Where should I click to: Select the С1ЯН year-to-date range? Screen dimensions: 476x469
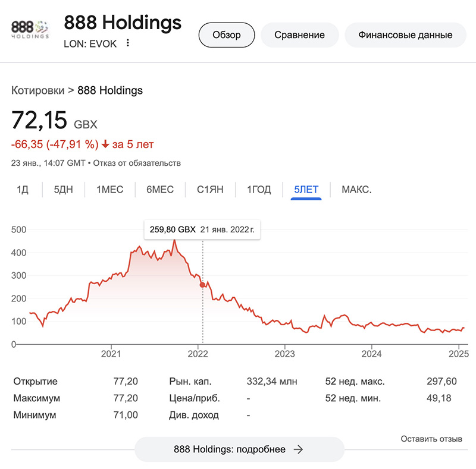tap(210, 190)
